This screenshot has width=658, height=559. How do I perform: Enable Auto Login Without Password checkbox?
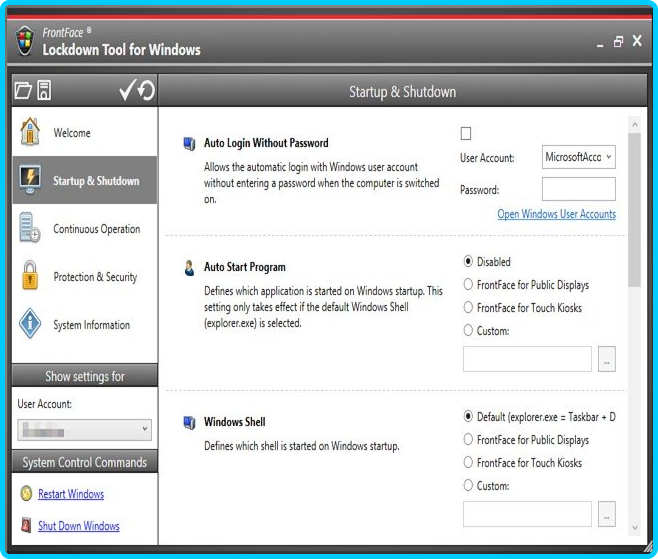pos(466,133)
